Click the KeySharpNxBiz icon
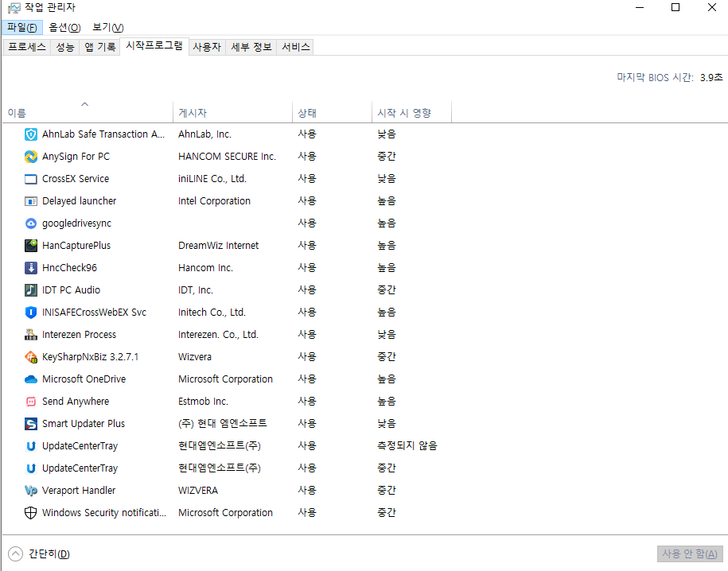Image resolution: width=728 pixels, height=571 pixels. (31, 357)
